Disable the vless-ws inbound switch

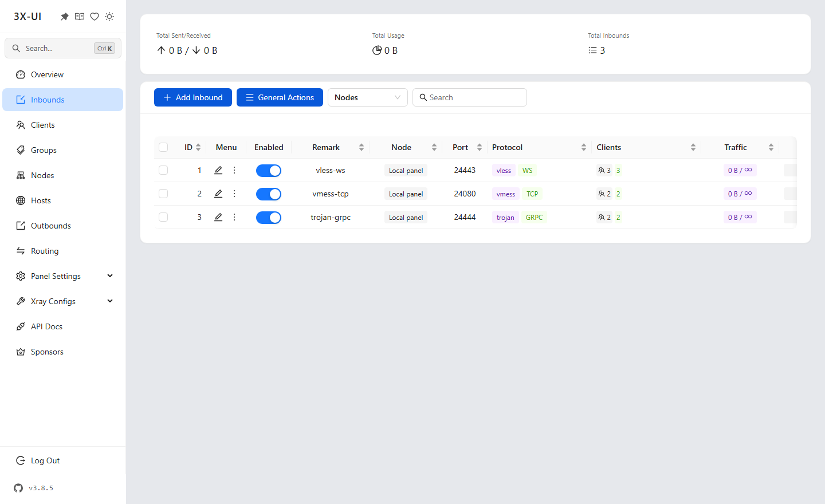click(269, 171)
